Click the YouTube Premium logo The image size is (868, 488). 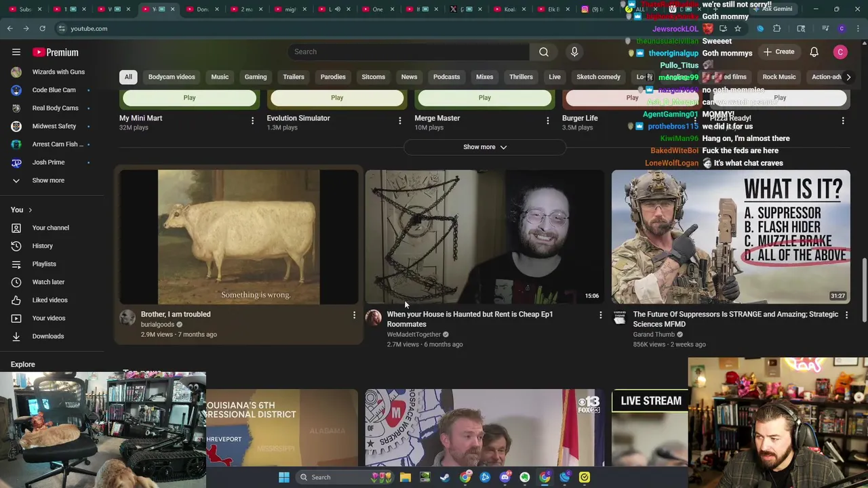tap(56, 52)
